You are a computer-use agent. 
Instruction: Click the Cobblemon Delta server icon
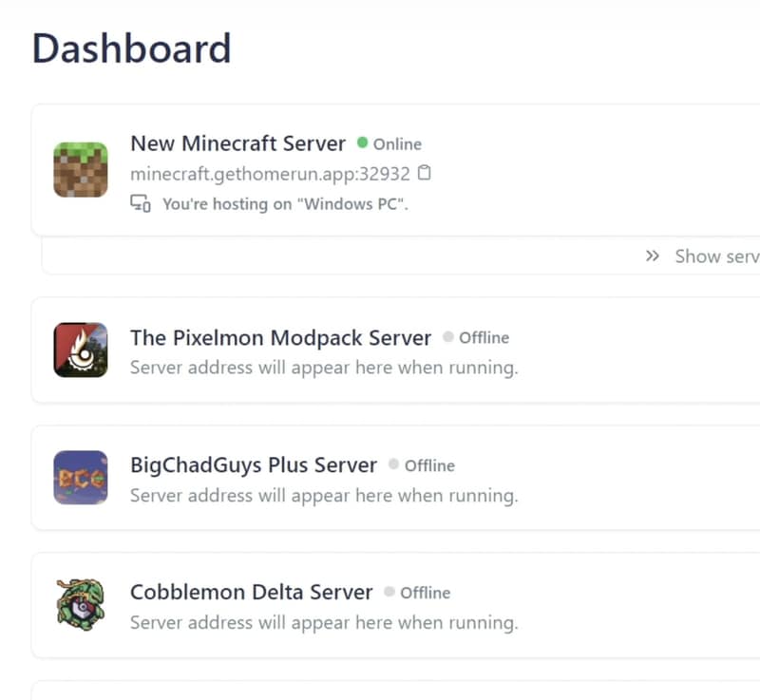pos(81,605)
